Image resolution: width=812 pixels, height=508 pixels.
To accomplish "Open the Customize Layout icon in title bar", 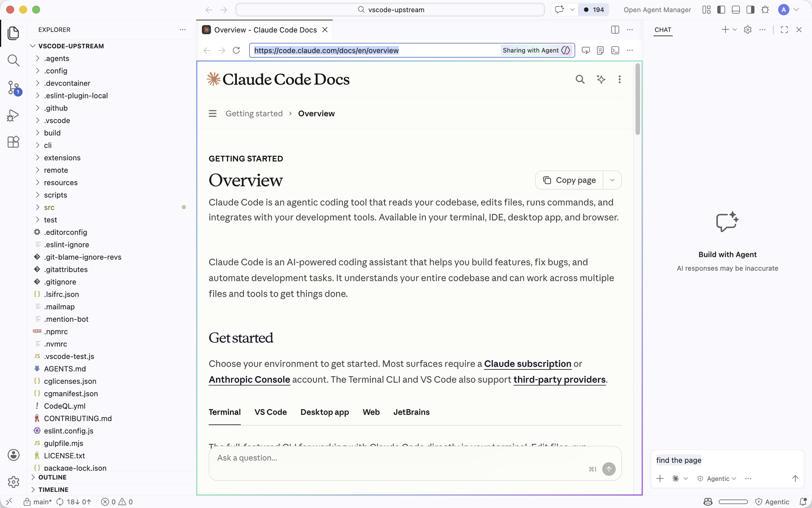I will coord(706,9).
